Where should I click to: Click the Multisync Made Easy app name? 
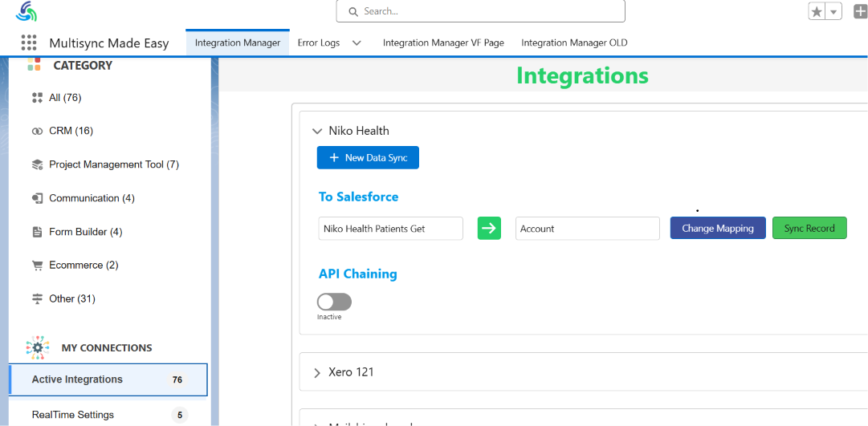[109, 43]
